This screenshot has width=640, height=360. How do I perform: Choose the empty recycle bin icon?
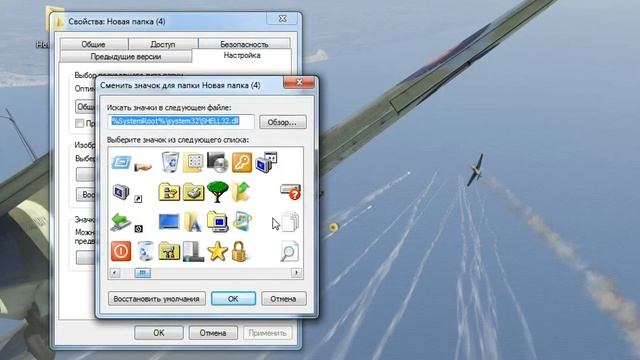(145, 251)
